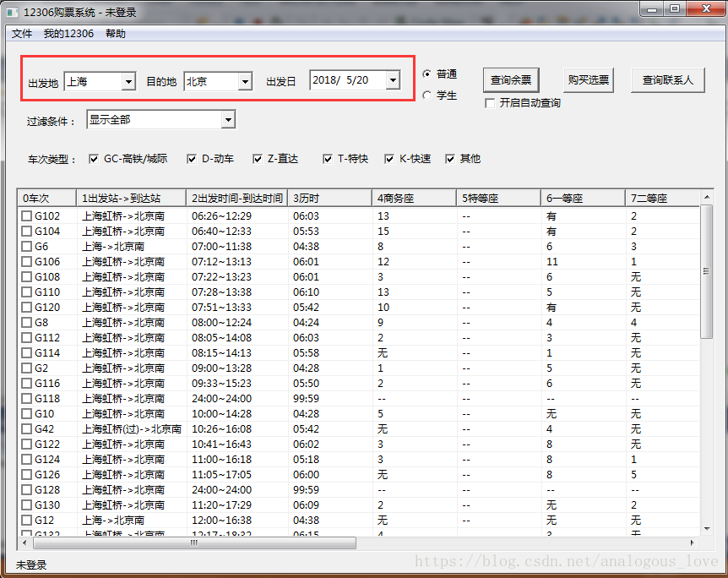Click the 上海虹桥(过)->北京南 station cell
Screen dimensions: 728x578
click(x=132, y=429)
